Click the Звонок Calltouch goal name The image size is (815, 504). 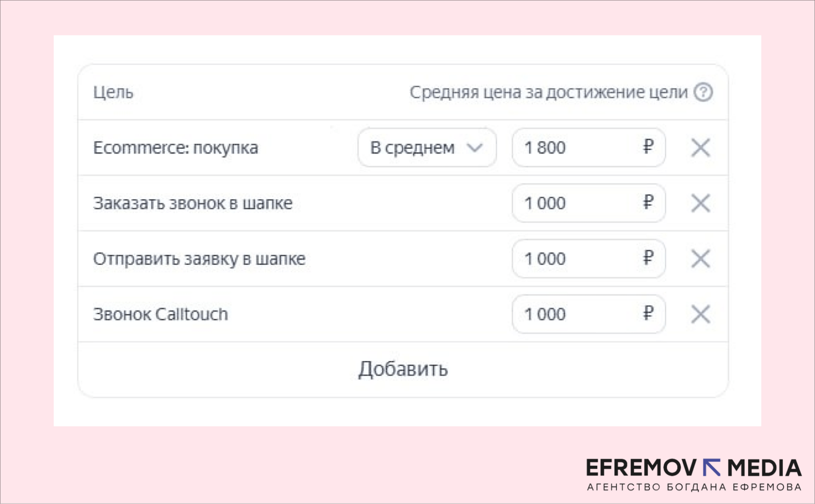point(161,314)
